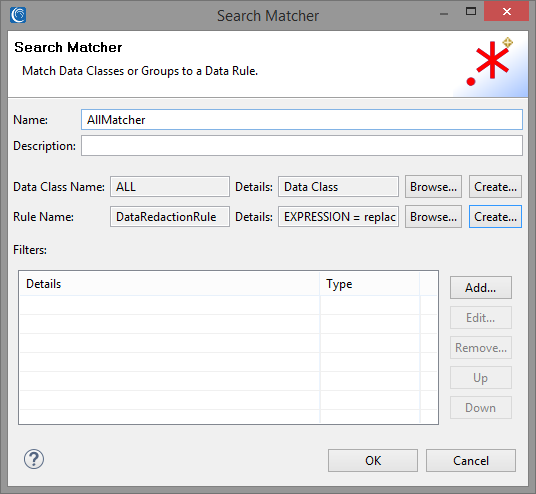Click the help question mark icon

[x=34, y=459]
